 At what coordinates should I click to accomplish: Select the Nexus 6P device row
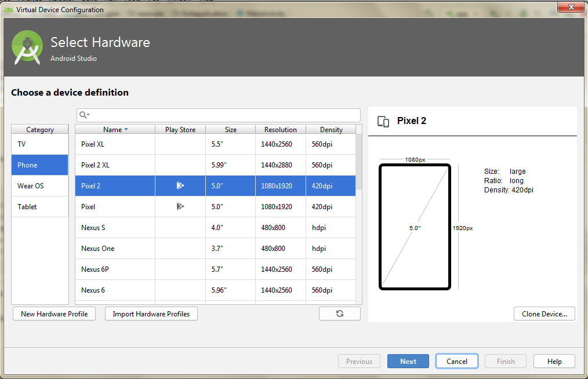[215, 269]
